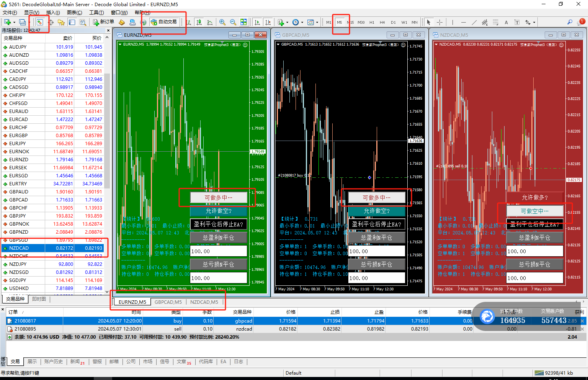Tile chart windows using the grid icon
Image resolution: width=588 pixels, height=380 pixels.
pos(243,22)
